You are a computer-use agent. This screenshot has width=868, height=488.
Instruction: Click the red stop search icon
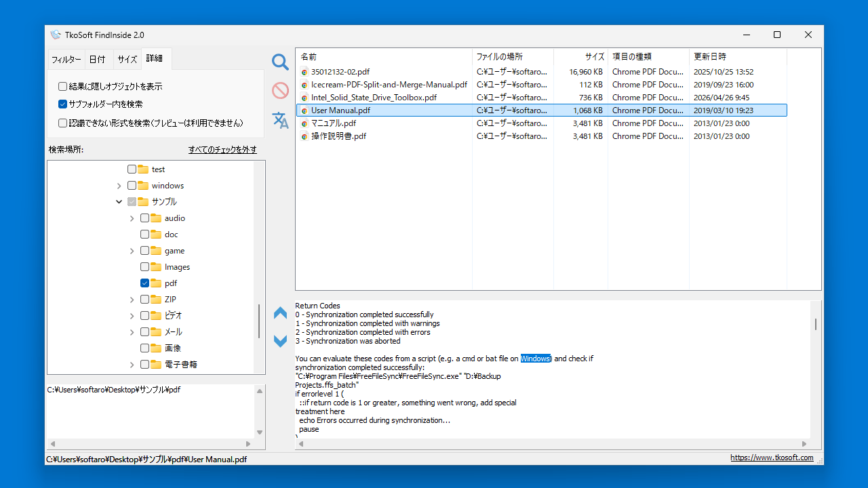coord(280,91)
